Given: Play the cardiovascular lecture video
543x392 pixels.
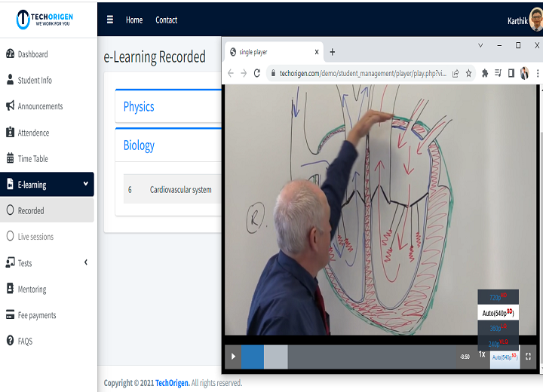Looking at the screenshot, I should coord(233,357).
